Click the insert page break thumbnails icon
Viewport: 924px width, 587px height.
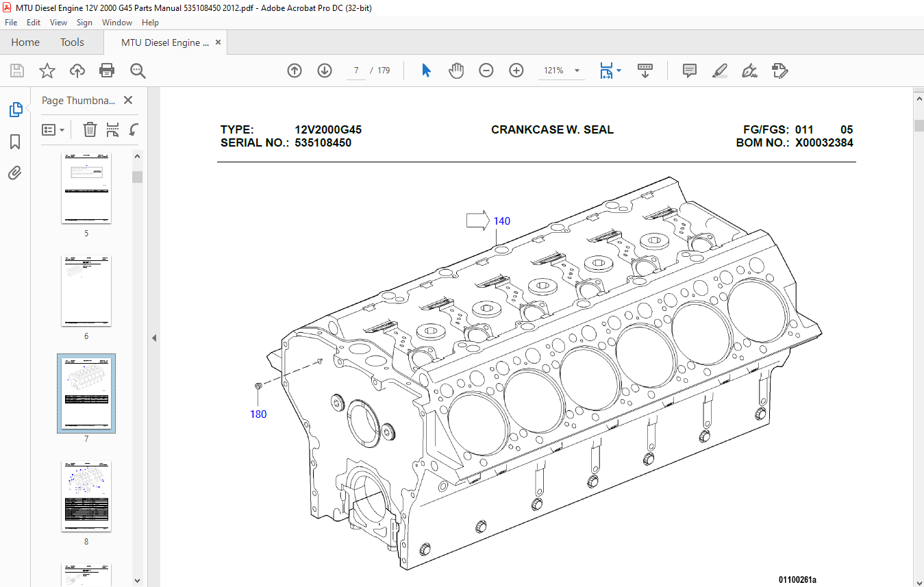point(113,129)
